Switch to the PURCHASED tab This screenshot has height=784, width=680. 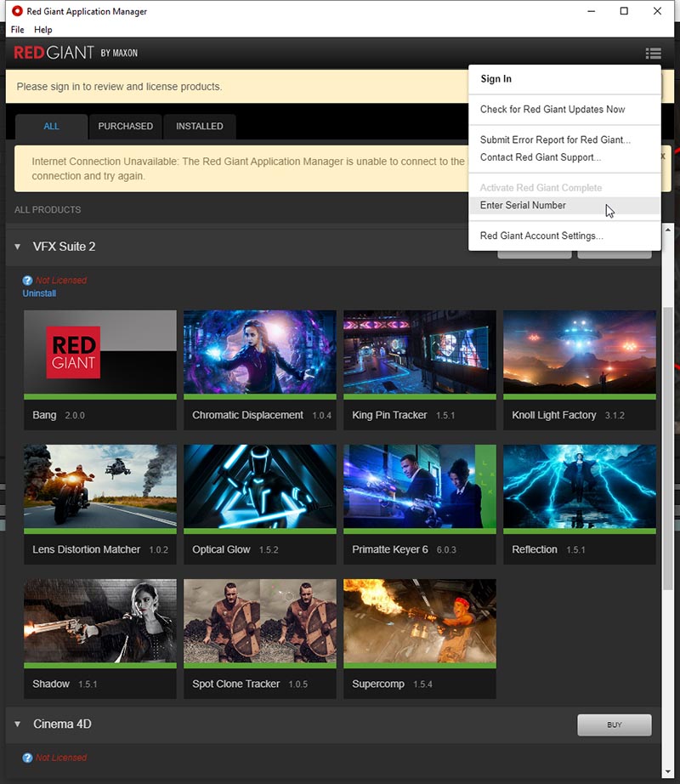point(126,127)
